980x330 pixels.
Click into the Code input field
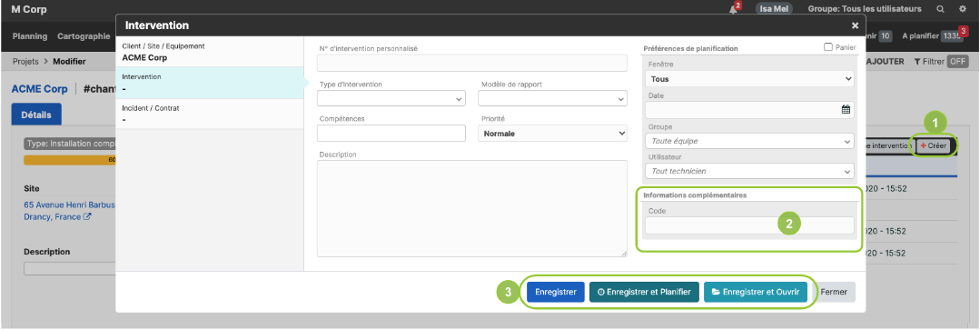pyautogui.click(x=749, y=225)
